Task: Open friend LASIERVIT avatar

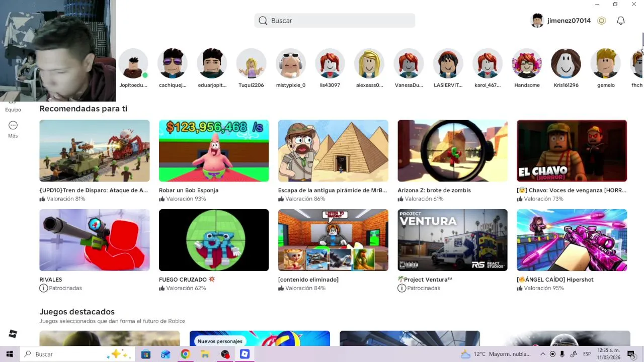Action: point(448,63)
